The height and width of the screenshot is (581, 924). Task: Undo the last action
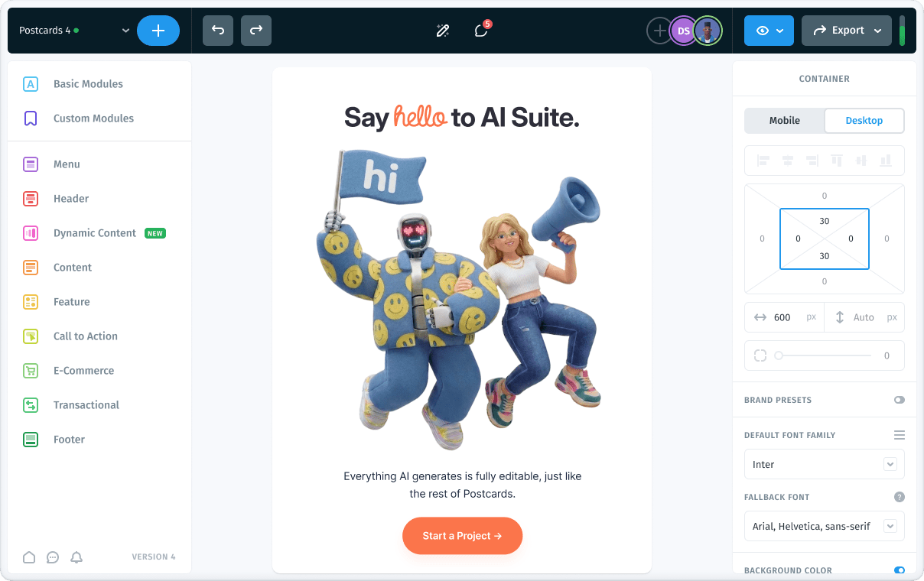pyautogui.click(x=218, y=31)
